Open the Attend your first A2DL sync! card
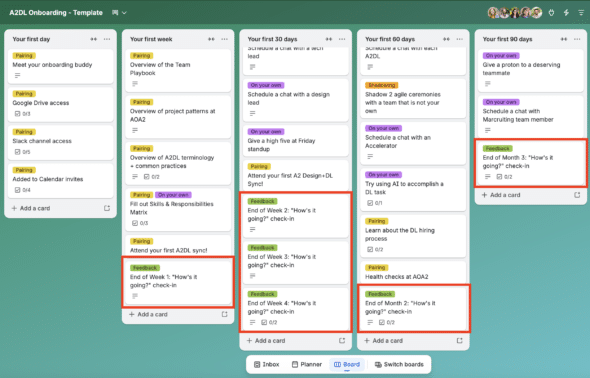Image resolution: width=590 pixels, height=378 pixels. 178,246
